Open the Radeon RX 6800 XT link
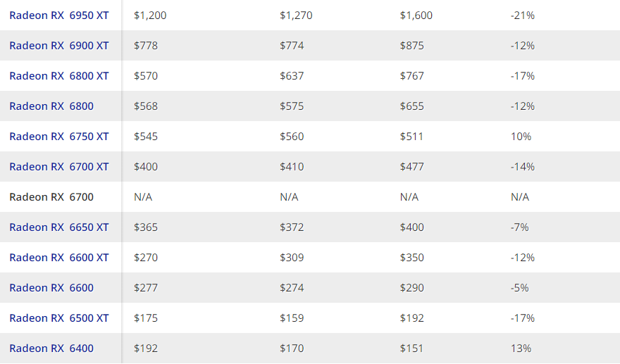The height and width of the screenshot is (364, 620). pos(59,76)
